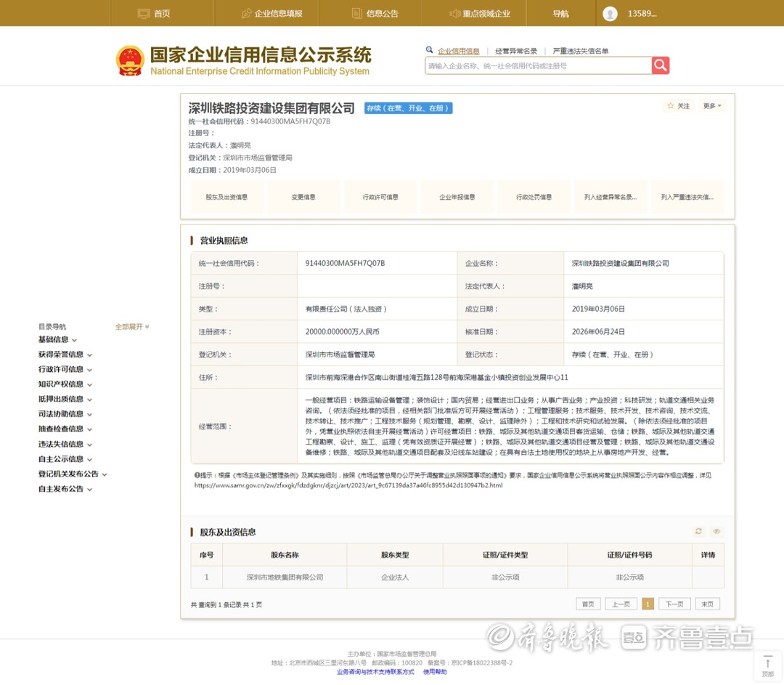Click the account name 13589...
This screenshot has width=784, height=685.
642,14
